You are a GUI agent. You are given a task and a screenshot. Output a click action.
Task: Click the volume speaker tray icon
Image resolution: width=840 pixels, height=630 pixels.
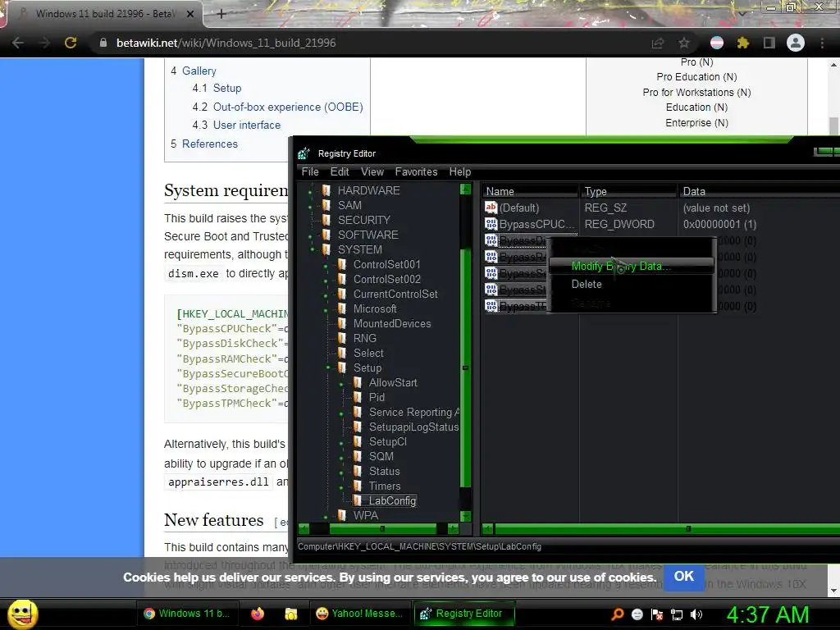point(696,614)
